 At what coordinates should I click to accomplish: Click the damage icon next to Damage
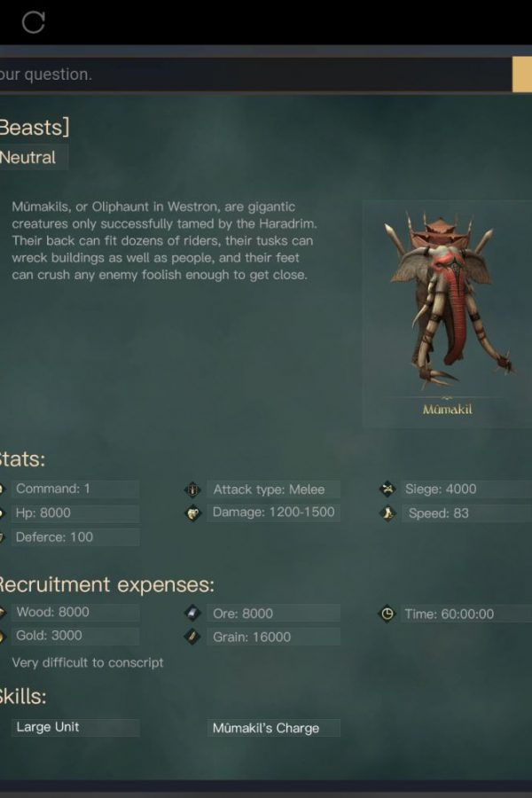192,513
